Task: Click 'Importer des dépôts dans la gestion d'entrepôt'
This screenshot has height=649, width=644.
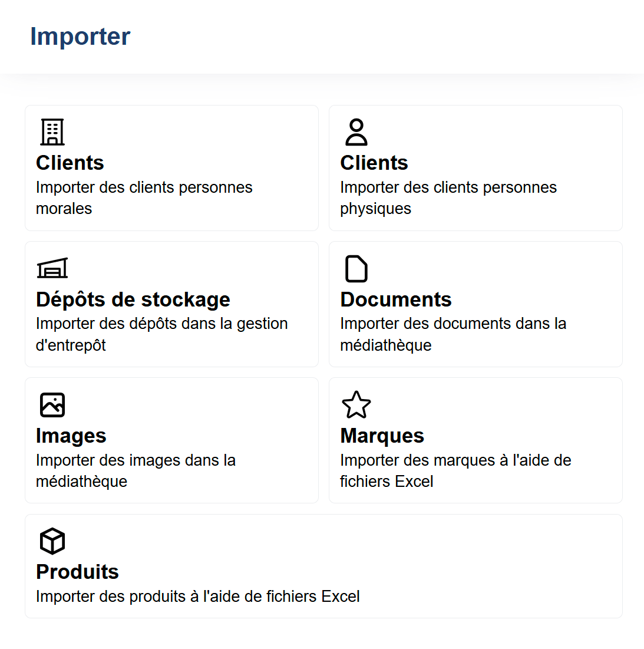Action: pos(161,334)
